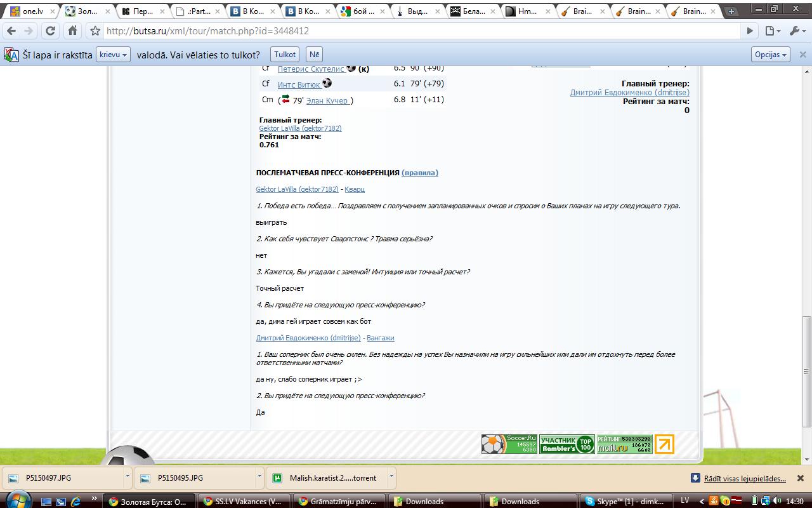
Task: Click the browser back arrow button
Action: click(x=11, y=30)
